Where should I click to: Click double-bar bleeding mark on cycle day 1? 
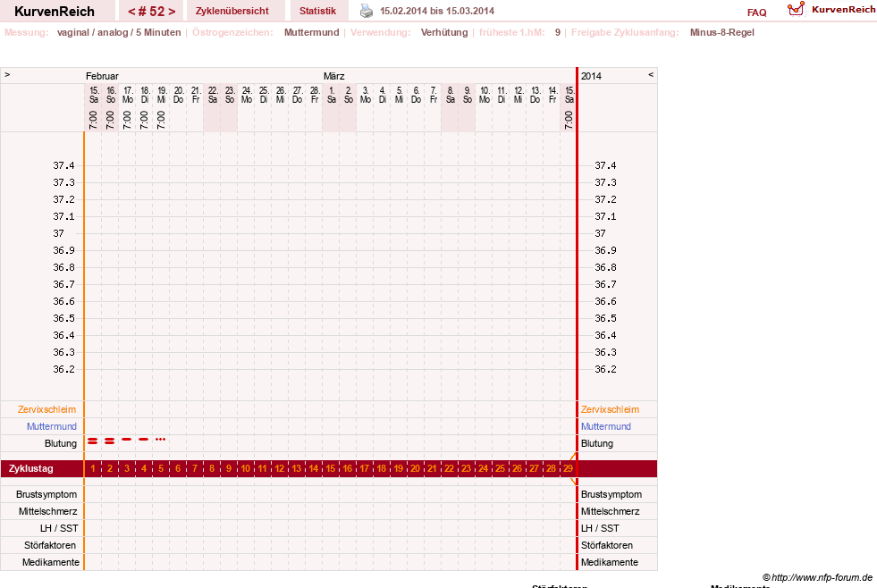(93, 441)
